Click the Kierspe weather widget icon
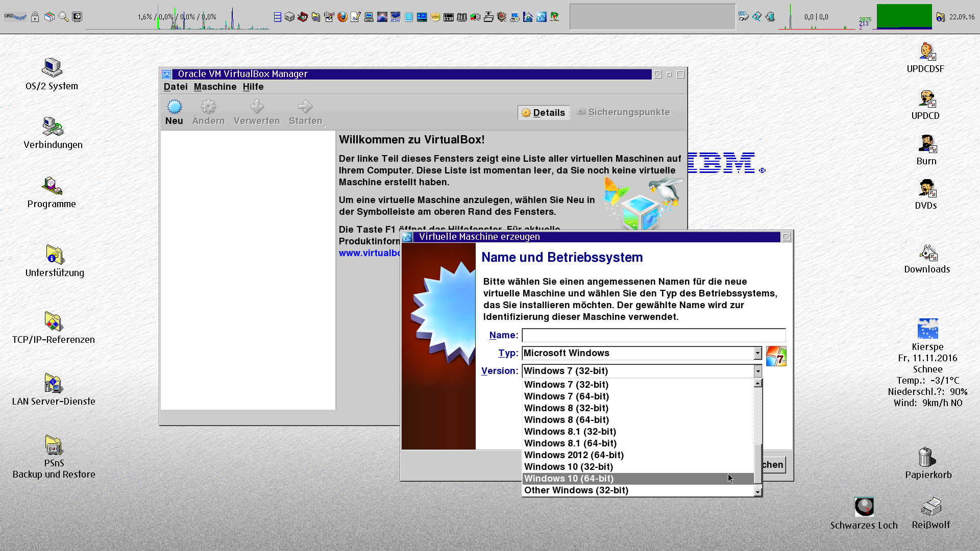The height and width of the screenshot is (551, 980). pos(927,329)
